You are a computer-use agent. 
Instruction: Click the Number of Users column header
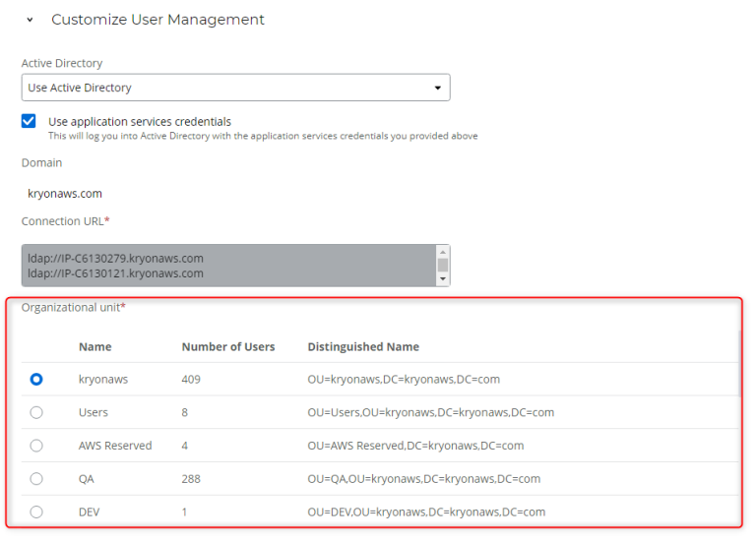click(228, 346)
